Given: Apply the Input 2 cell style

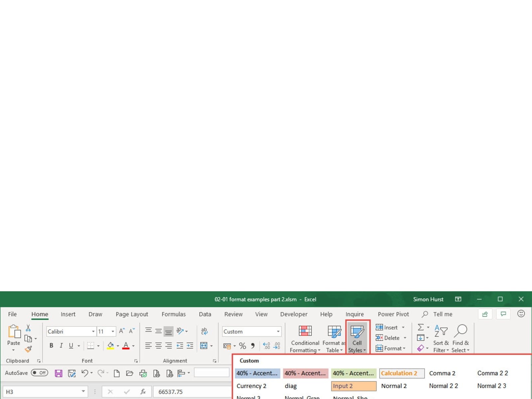Looking at the screenshot, I should pos(354,386).
